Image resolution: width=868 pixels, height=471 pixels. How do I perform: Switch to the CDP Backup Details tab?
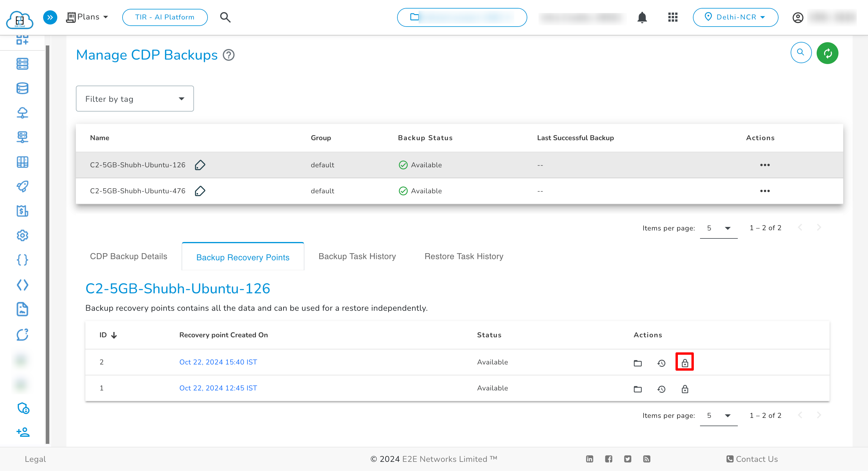[x=128, y=256]
